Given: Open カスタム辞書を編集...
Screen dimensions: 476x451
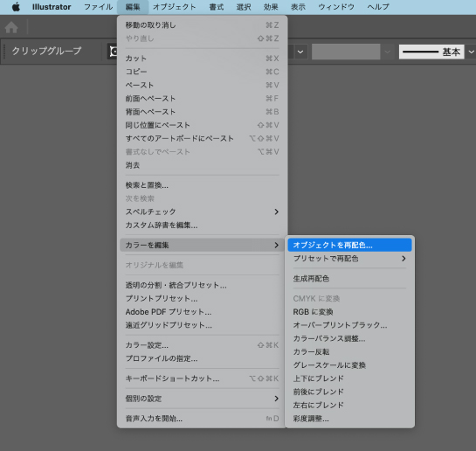Looking at the screenshot, I should [x=202, y=225].
